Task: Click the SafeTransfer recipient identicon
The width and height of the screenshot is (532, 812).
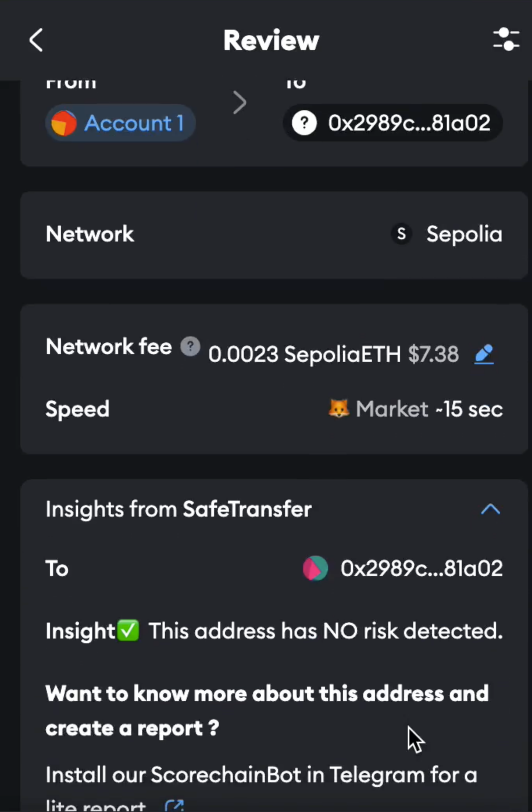Action: 315,568
